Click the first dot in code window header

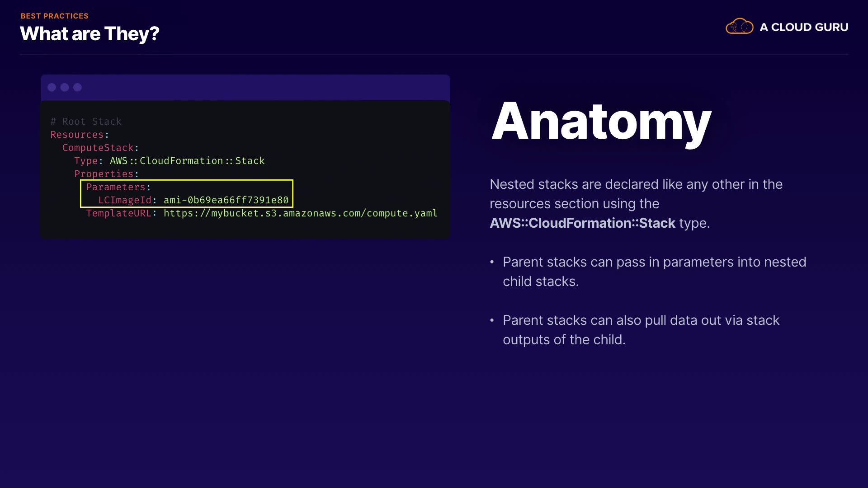point(52,87)
